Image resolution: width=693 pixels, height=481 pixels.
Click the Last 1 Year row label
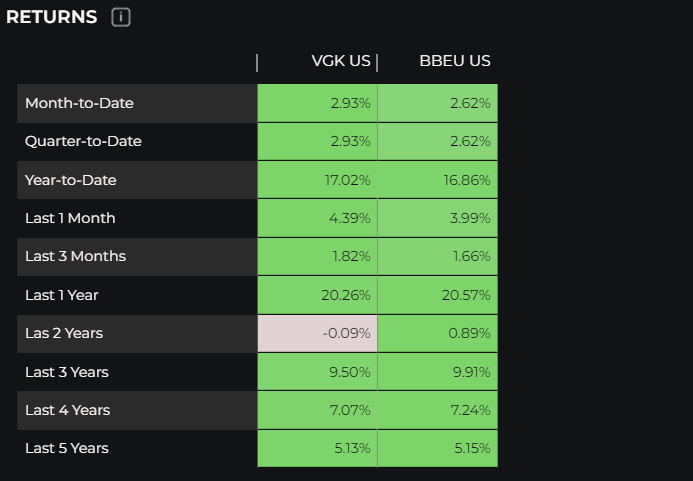[62, 295]
